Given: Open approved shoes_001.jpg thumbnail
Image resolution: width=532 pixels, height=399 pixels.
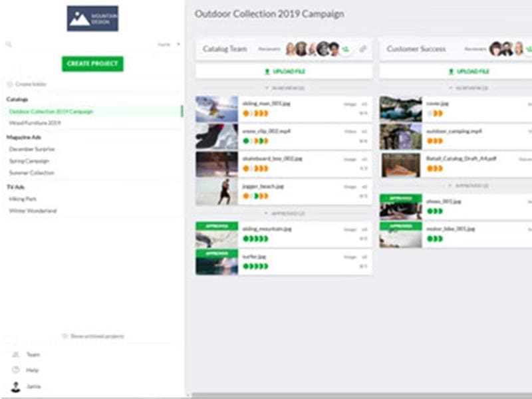Looking at the screenshot, I should click(401, 207).
